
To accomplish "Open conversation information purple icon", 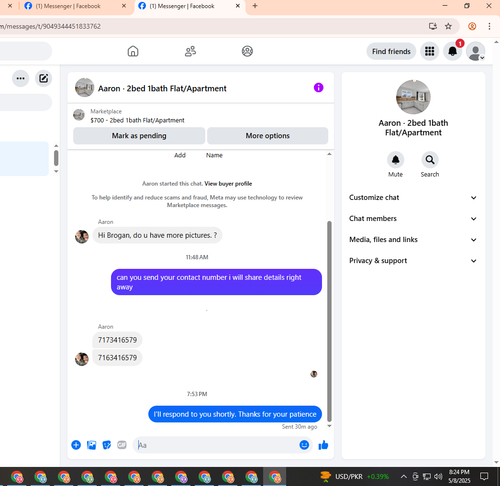I will point(318,88).
